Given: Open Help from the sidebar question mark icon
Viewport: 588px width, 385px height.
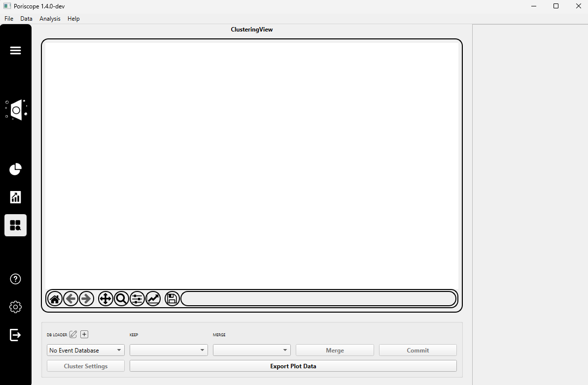Looking at the screenshot, I should (x=15, y=279).
